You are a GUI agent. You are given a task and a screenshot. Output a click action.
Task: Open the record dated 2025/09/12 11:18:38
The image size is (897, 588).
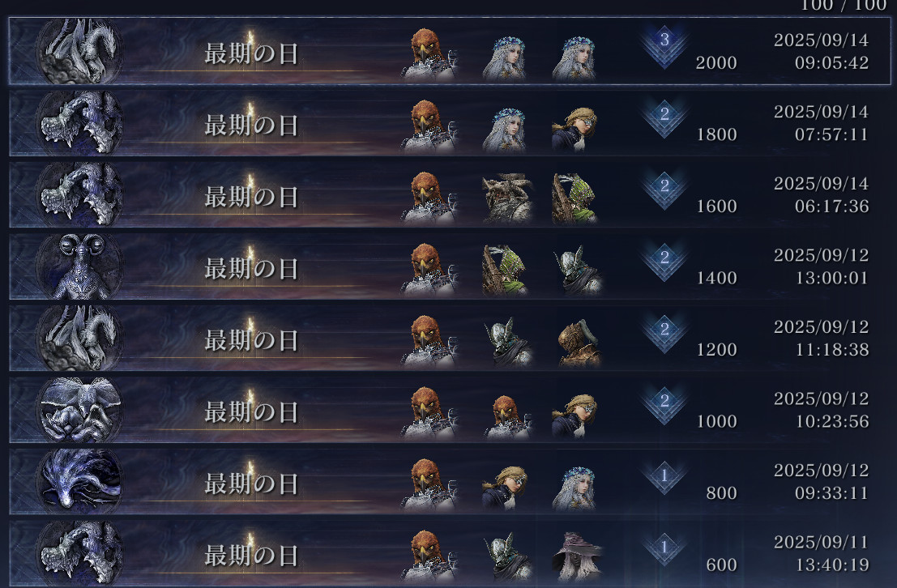pos(450,338)
